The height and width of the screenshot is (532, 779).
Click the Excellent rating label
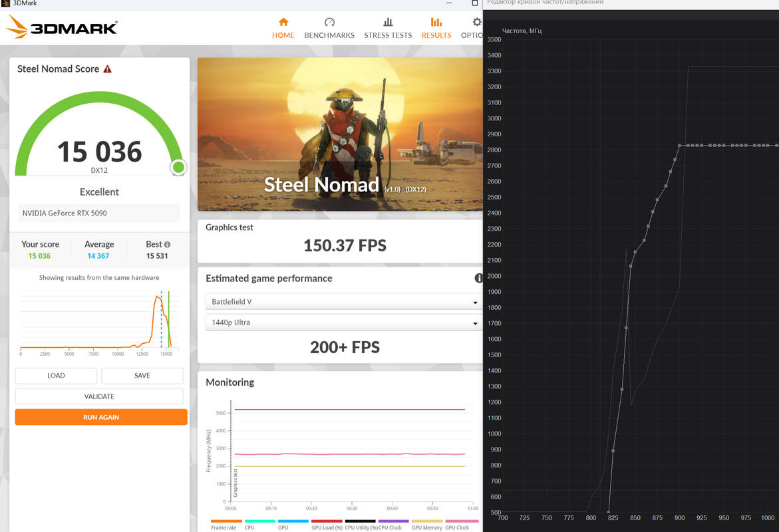click(x=99, y=192)
